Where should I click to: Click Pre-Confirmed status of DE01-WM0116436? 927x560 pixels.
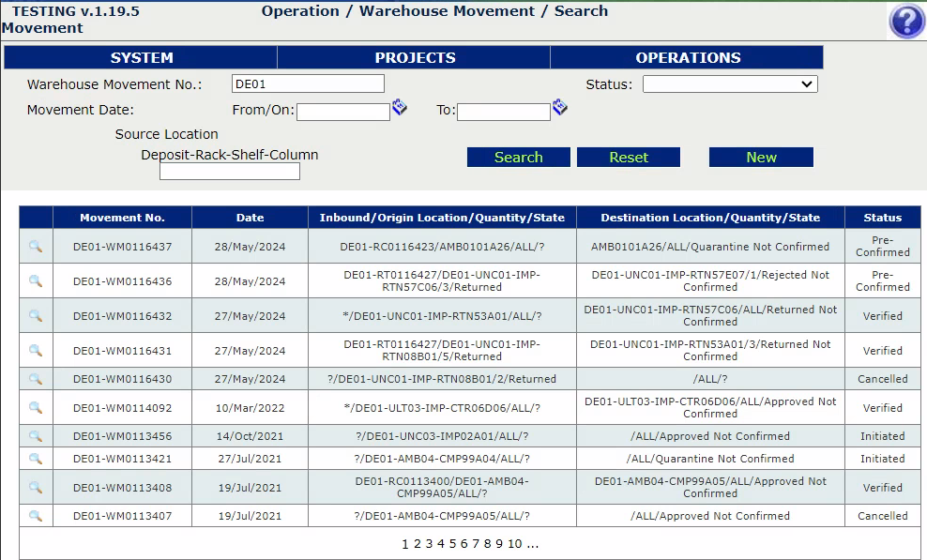[x=883, y=280]
